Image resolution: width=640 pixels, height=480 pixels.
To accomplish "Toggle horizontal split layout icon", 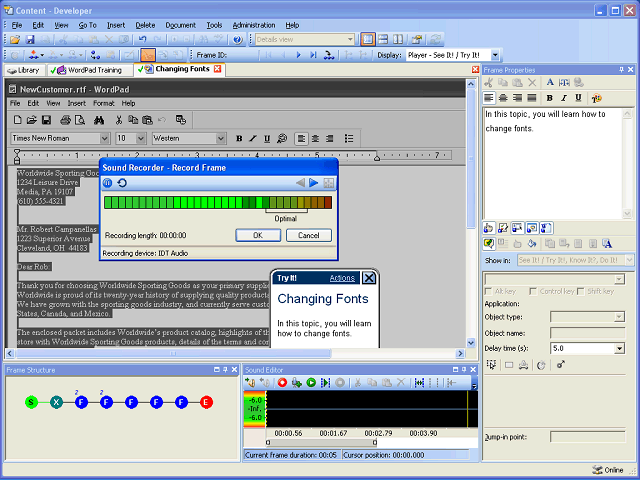I will coord(383,39).
